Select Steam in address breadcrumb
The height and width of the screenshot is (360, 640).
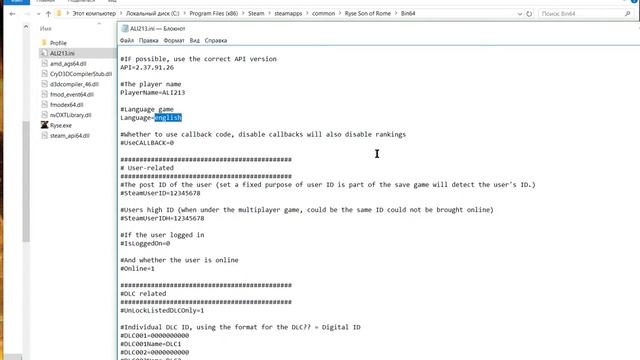click(256, 13)
